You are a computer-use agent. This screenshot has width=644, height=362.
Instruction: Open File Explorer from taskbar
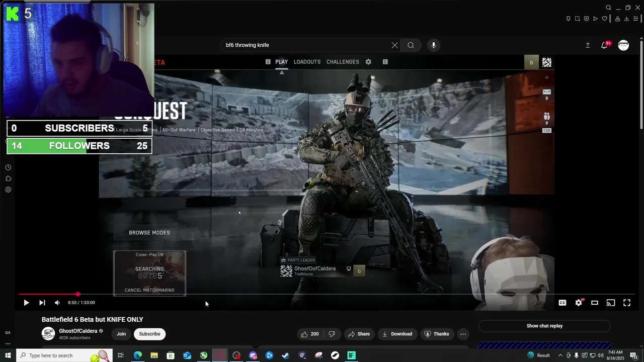(x=154, y=355)
